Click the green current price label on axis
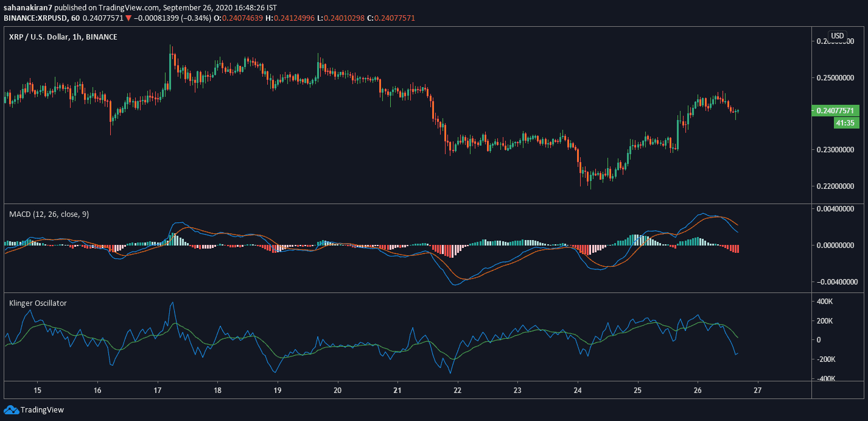The image size is (868, 421). pyautogui.click(x=836, y=111)
